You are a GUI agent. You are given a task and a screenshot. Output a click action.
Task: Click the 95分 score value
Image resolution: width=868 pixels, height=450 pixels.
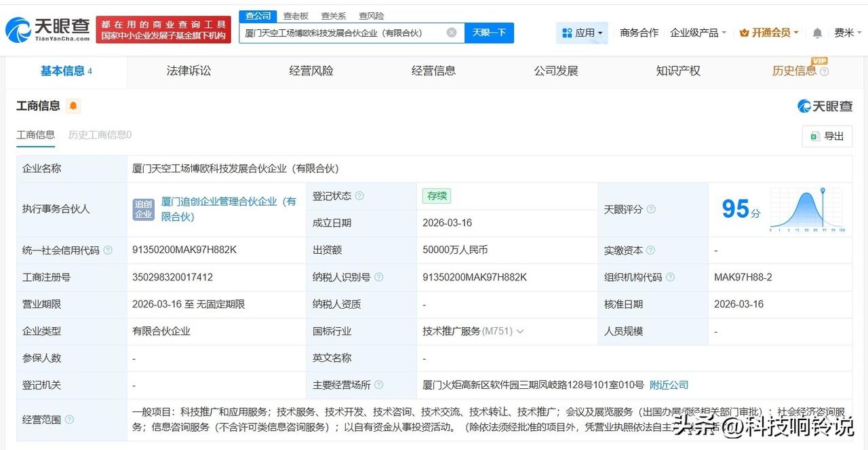pyautogui.click(x=741, y=210)
